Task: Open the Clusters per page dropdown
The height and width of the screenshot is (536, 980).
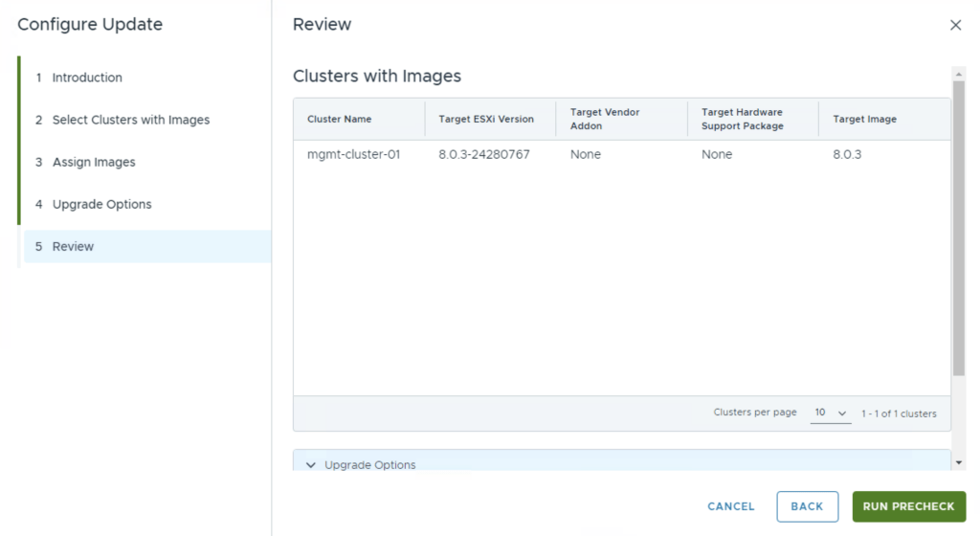Action: 831,413
